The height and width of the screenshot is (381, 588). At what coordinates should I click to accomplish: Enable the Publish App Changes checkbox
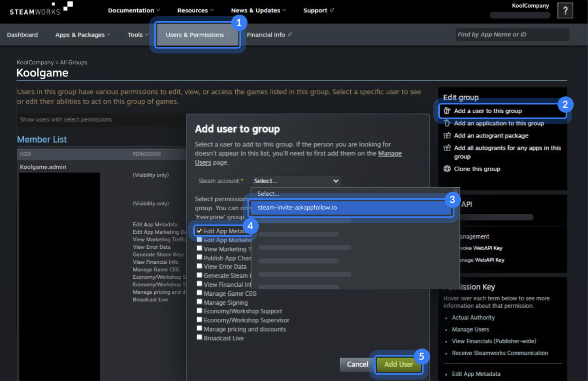[199, 257]
